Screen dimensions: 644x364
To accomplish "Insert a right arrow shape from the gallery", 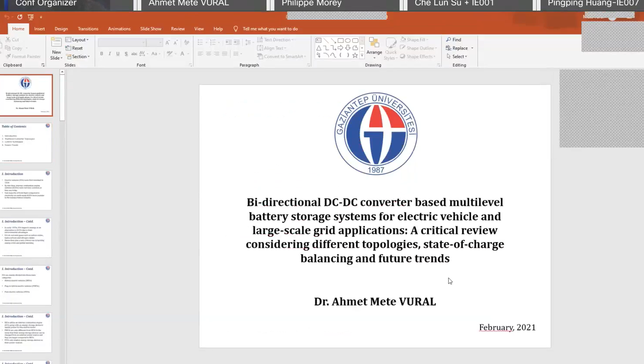I will coord(341,48).
